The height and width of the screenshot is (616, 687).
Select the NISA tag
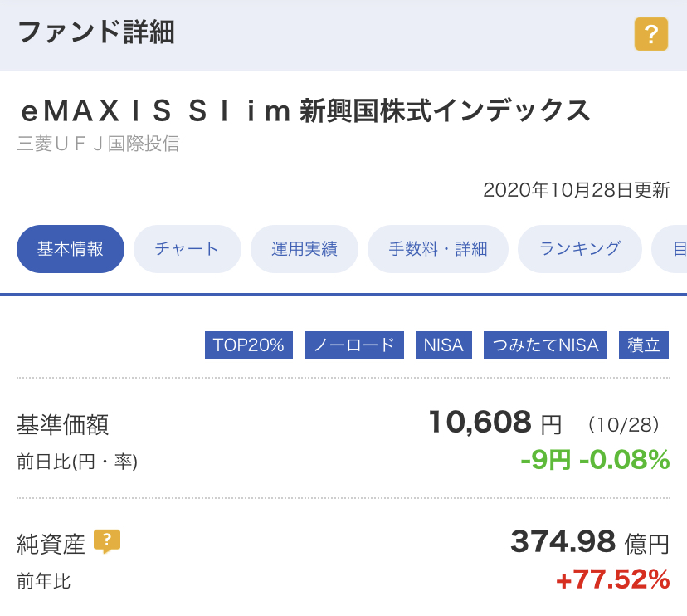click(443, 345)
